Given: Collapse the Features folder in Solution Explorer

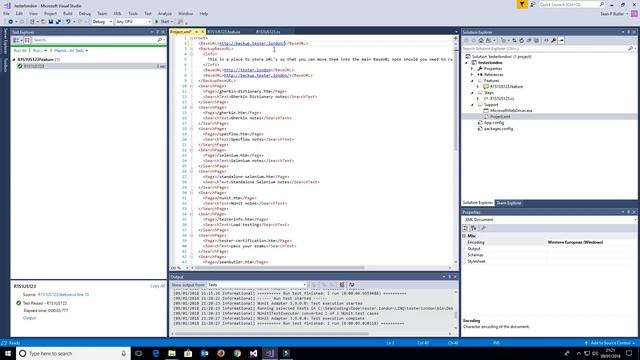Looking at the screenshot, I should [472, 81].
